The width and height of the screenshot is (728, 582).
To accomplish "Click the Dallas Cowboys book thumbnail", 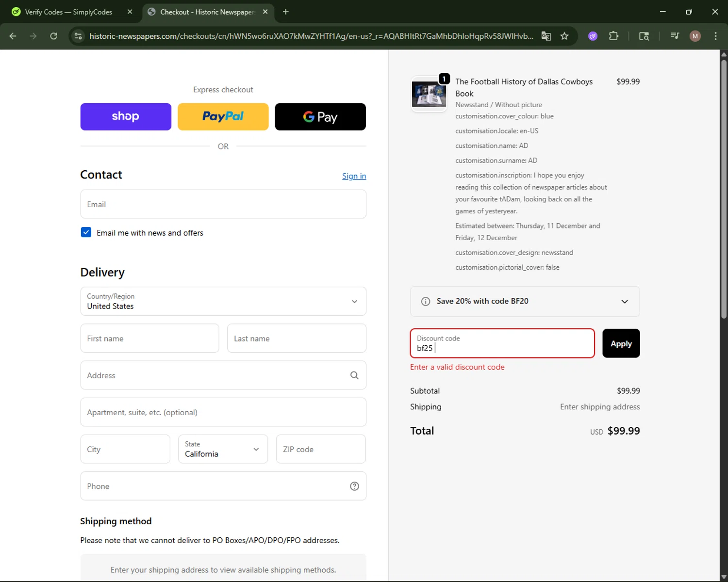I will click(429, 94).
